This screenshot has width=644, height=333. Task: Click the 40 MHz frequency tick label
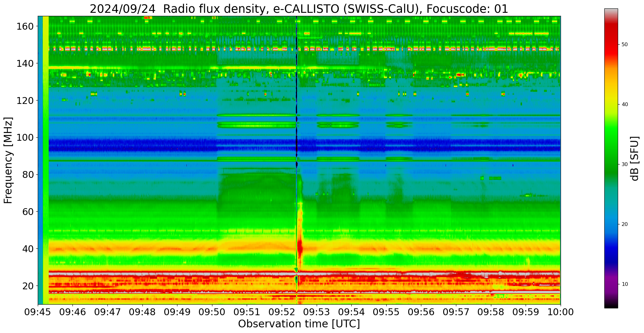[x=28, y=249]
